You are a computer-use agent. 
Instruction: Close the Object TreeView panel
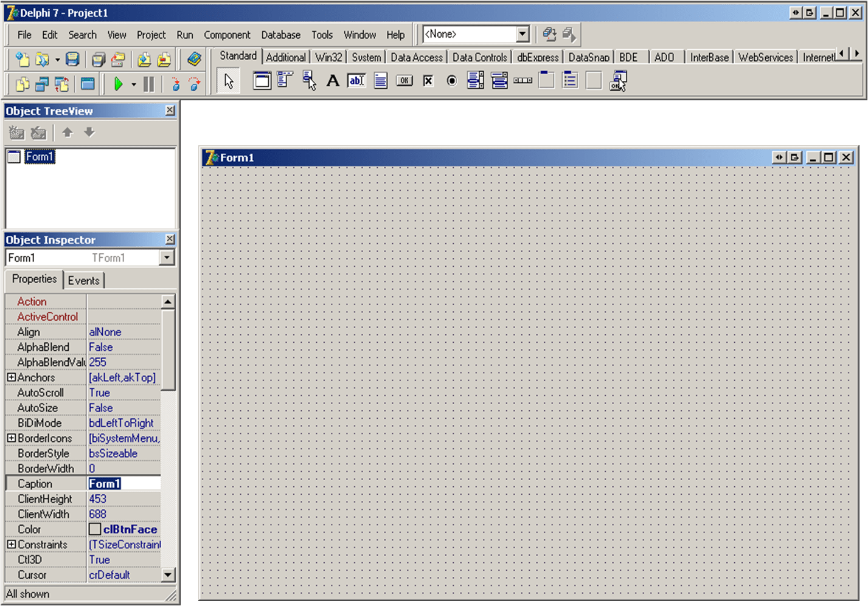[x=170, y=110]
